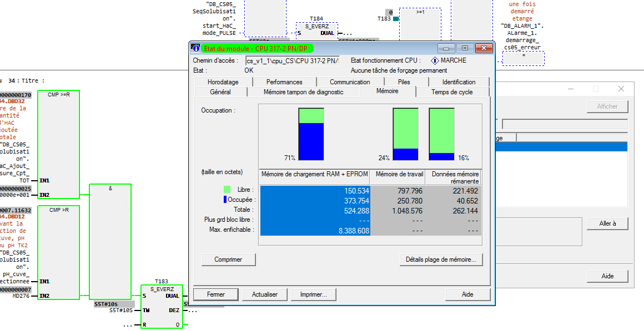Go to the Communication tab

click(350, 82)
